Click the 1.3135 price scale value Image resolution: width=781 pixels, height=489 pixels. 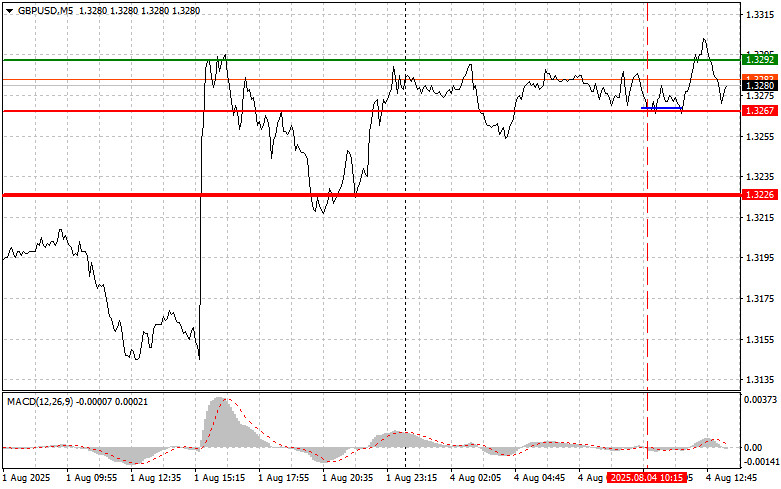pyautogui.click(x=759, y=379)
